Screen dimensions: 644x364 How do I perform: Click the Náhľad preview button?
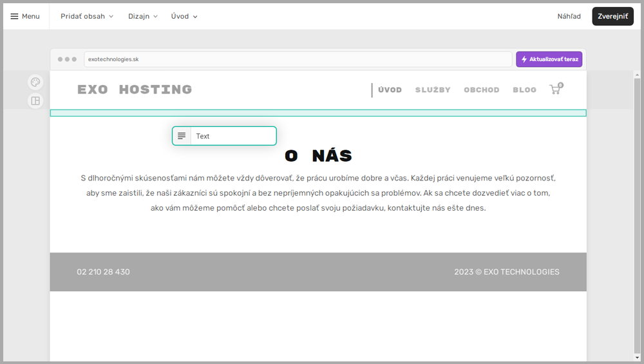pyautogui.click(x=569, y=16)
